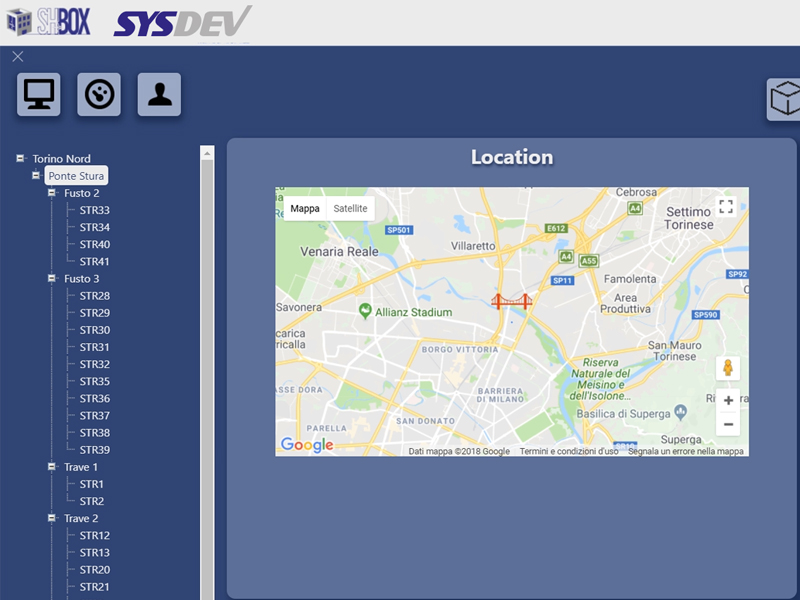Screen dimensions: 800x600
Task: Select sensor STR33 in the tree
Action: (x=95, y=210)
